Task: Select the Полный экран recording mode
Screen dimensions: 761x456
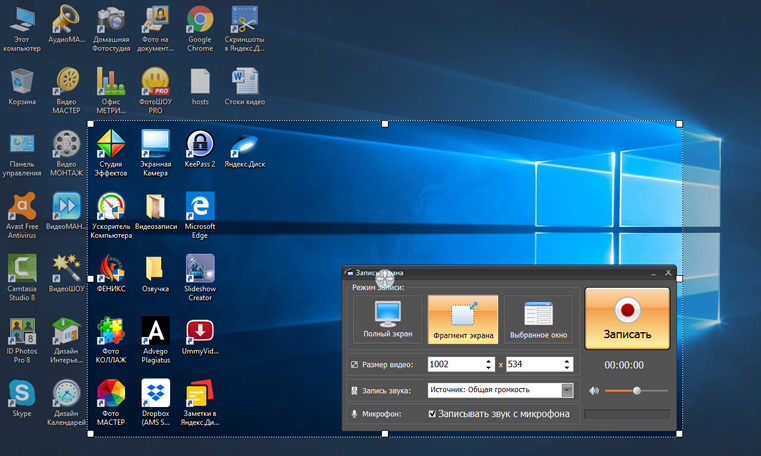Action: 387,319
